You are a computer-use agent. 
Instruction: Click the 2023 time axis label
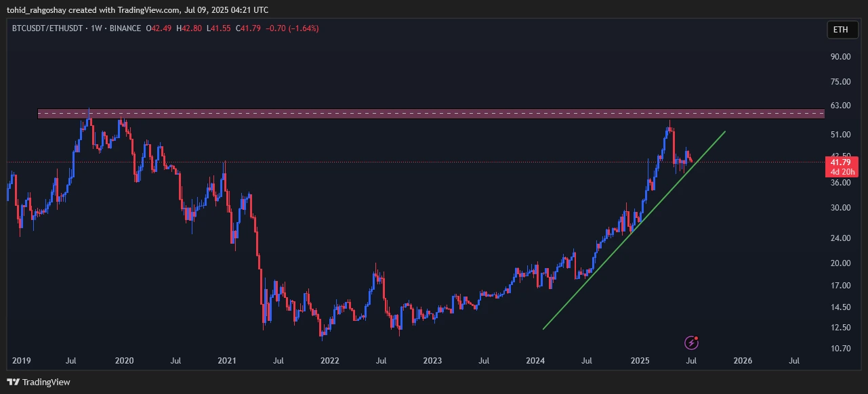point(432,362)
